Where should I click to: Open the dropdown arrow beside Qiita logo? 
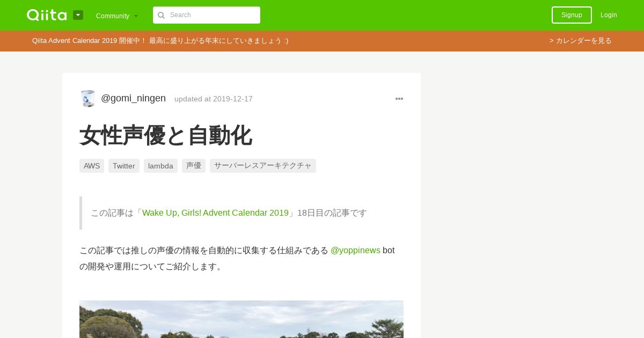[x=78, y=15]
